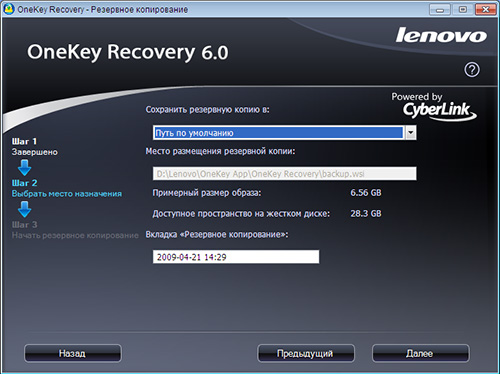This screenshot has width=500, height=374.
Task: Minimize the OneKey Recovery window
Action: [x=440, y=10]
